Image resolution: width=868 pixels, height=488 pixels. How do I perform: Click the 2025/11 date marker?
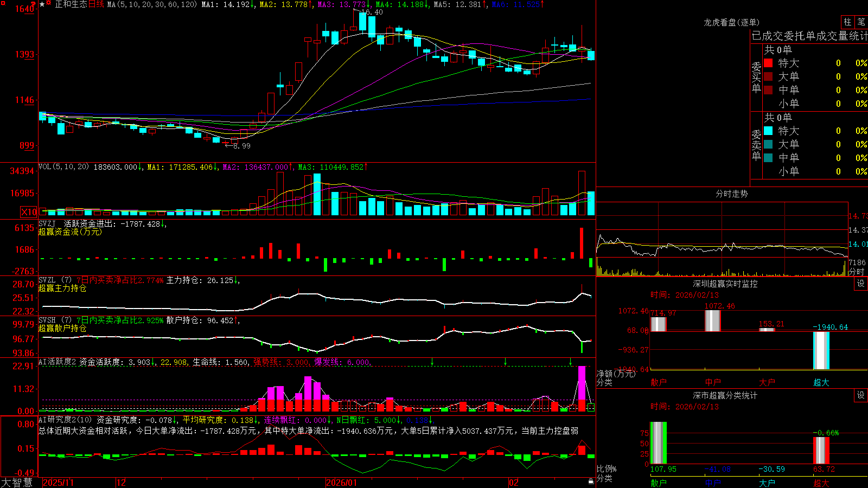pyautogui.click(x=58, y=483)
